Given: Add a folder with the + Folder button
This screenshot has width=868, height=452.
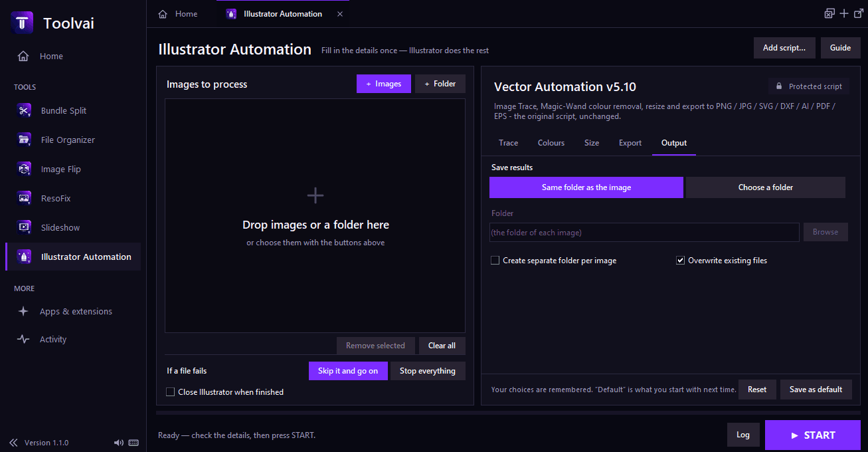Looking at the screenshot, I should click(440, 84).
